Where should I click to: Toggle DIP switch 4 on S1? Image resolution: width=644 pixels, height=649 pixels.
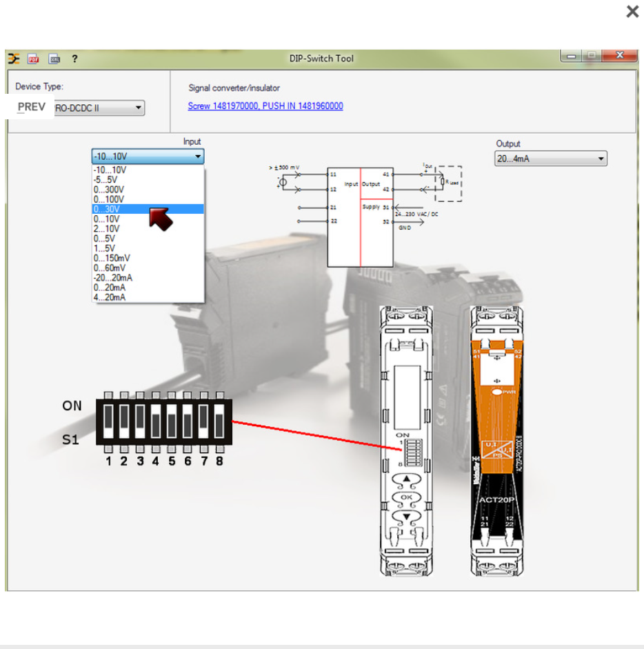point(156,421)
